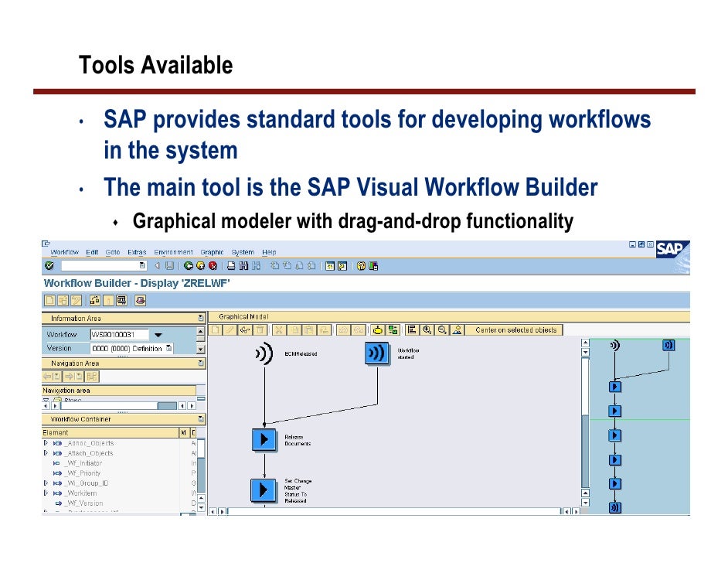Open the System menu
The height and width of the screenshot is (563, 728).
[x=243, y=252]
